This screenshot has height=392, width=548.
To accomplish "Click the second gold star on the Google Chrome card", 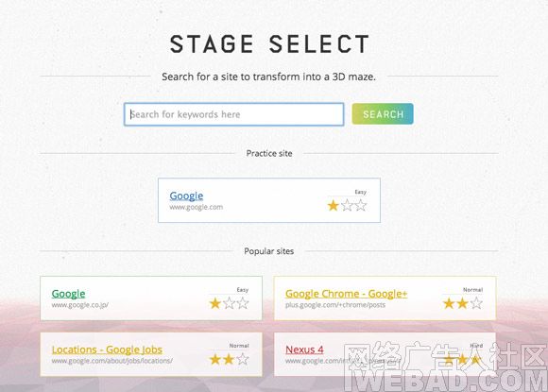I will point(462,303).
